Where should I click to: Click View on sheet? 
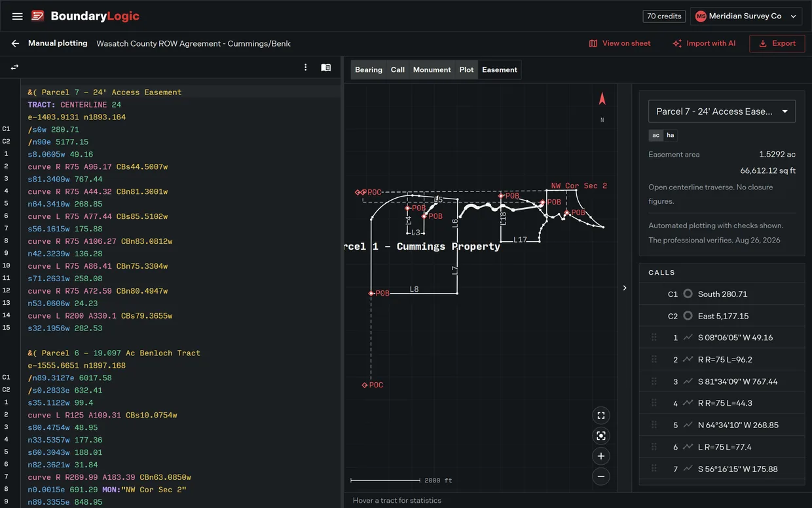619,43
